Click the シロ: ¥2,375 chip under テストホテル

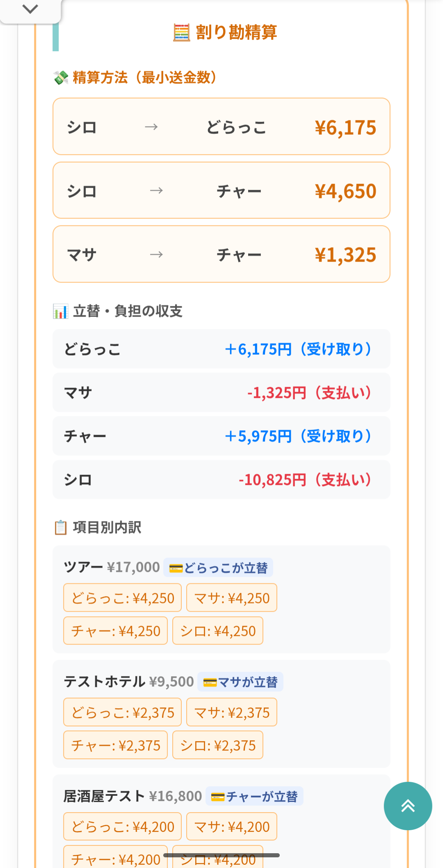218,745
